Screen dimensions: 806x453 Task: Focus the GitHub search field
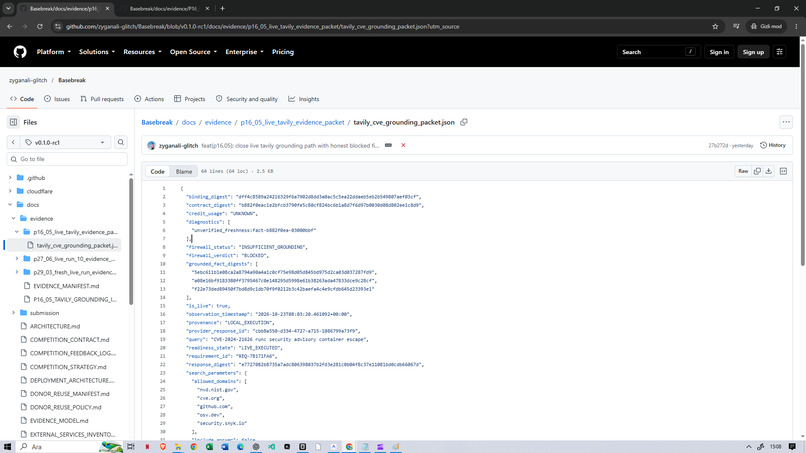pos(658,52)
